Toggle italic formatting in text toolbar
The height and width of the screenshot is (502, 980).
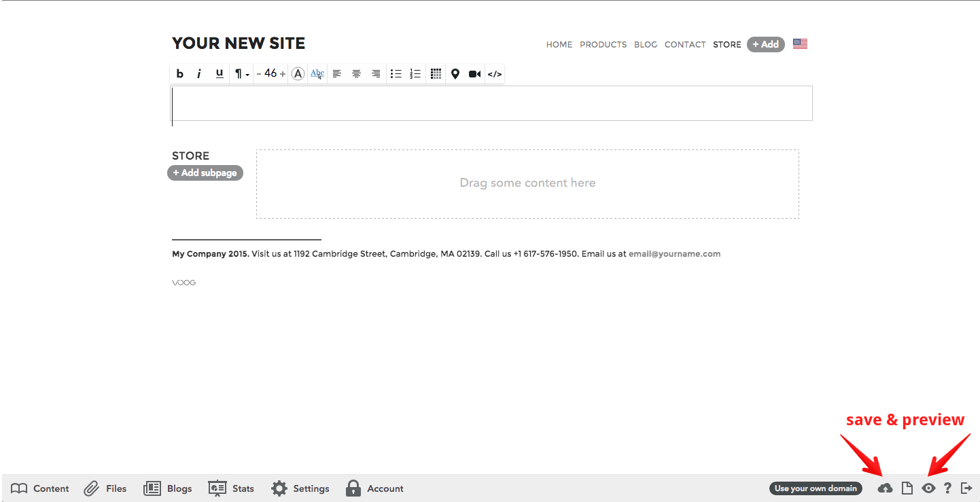[x=199, y=74]
